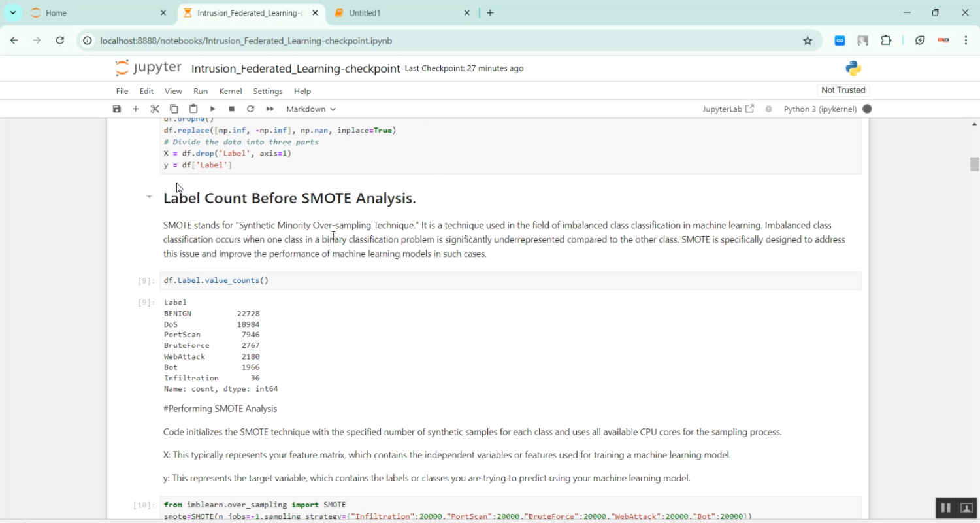Open the Settings menu
This screenshot has height=523, width=980.
pos(268,91)
